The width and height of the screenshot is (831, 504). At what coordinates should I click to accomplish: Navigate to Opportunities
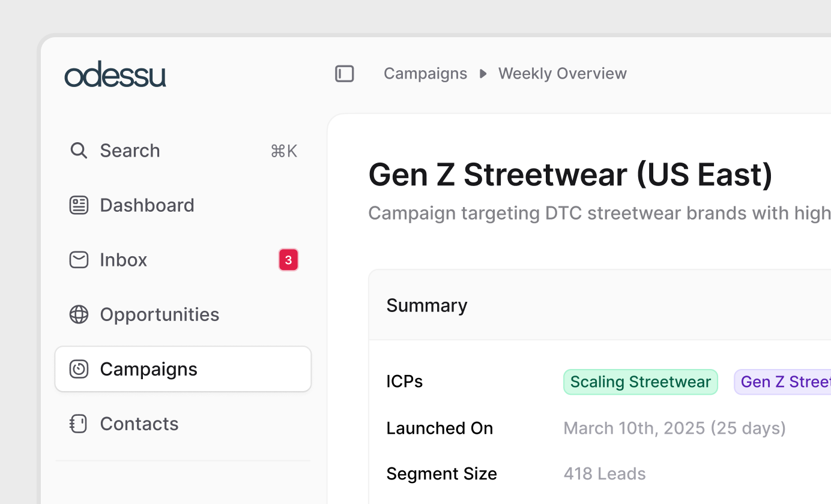click(183, 314)
